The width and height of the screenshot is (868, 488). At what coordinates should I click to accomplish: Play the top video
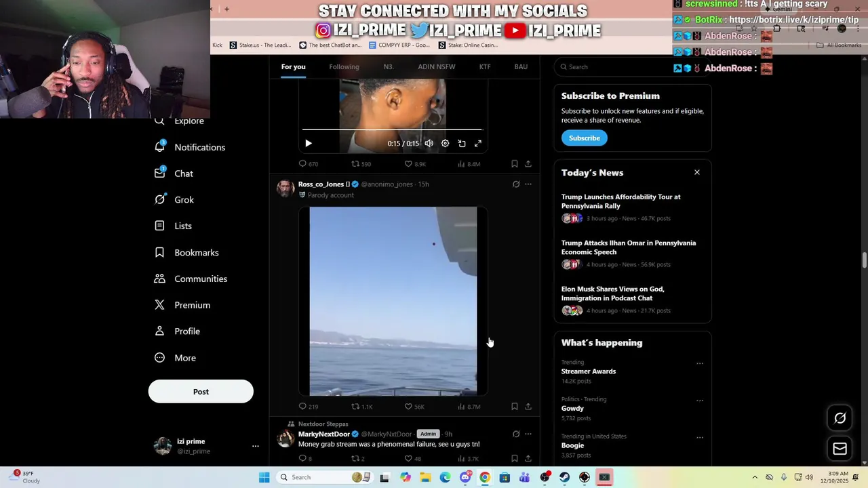309,144
